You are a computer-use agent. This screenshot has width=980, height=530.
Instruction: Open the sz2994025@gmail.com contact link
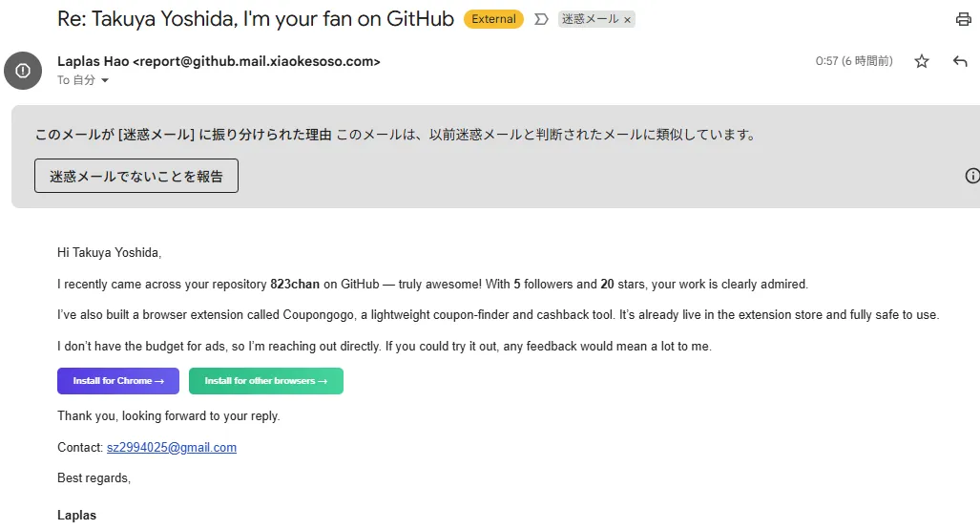point(172,447)
